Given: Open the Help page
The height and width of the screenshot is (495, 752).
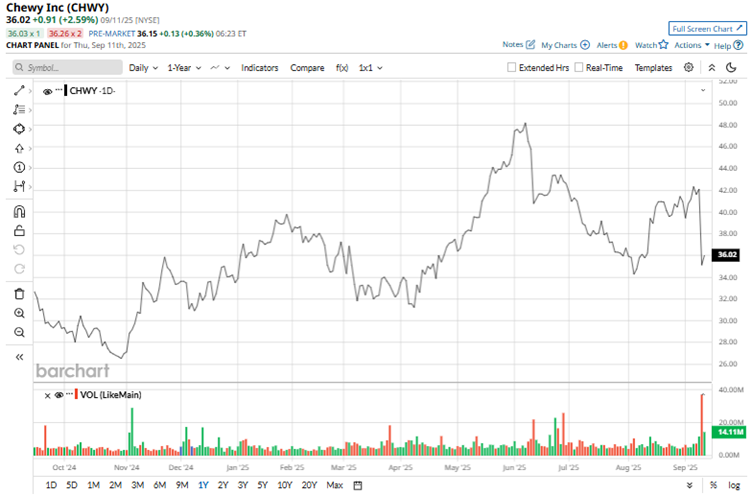Looking at the screenshot, I should coord(728,46).
